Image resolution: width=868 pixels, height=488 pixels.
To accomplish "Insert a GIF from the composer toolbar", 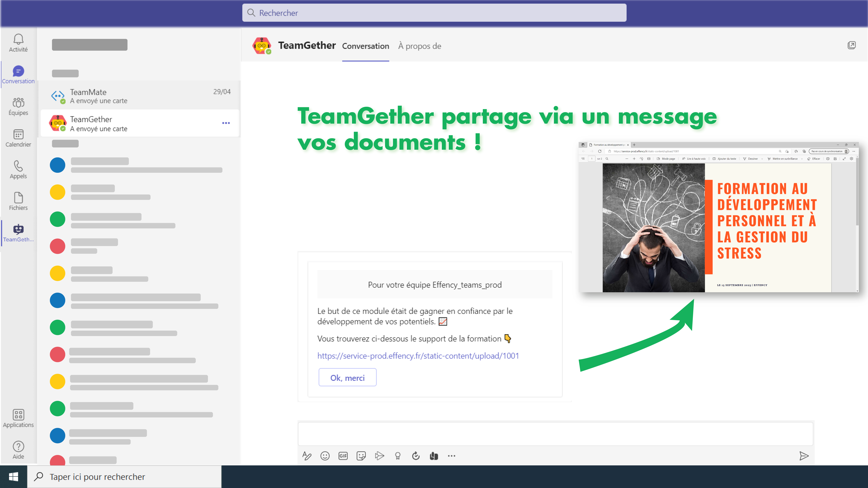I will tap(343, 456).
